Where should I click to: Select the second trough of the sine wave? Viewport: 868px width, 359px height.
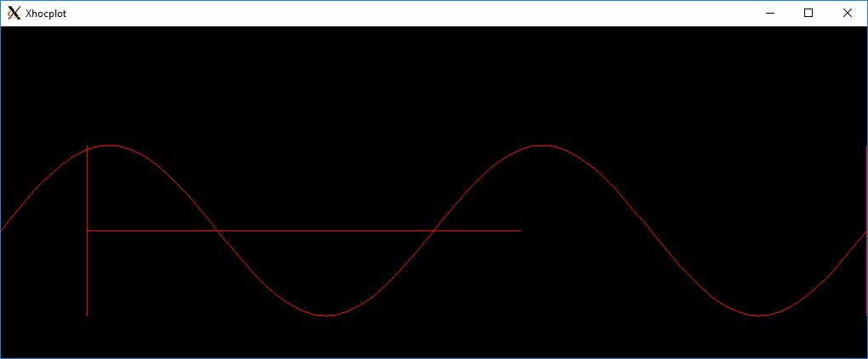tap(759, 316)
